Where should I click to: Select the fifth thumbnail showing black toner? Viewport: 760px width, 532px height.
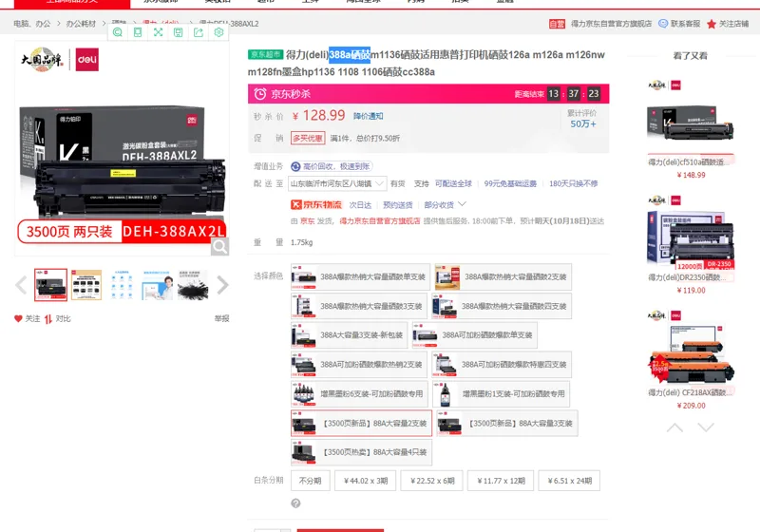(193, 285)
